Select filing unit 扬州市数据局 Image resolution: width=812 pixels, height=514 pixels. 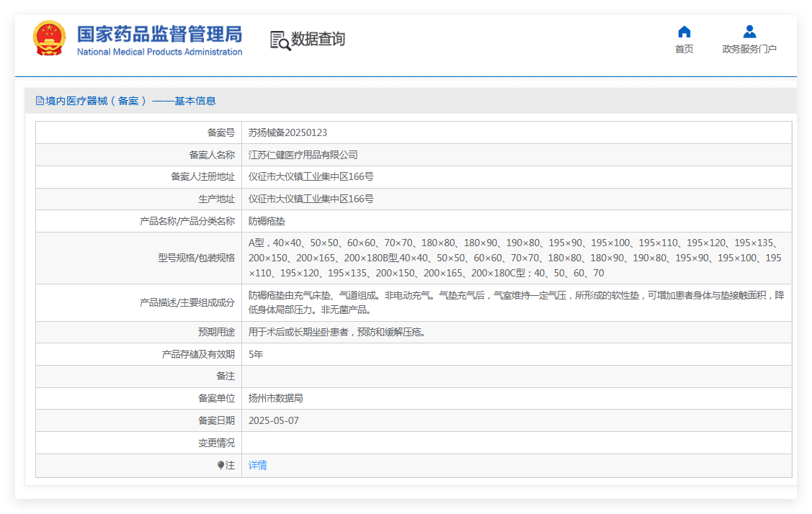click(275, 398)
